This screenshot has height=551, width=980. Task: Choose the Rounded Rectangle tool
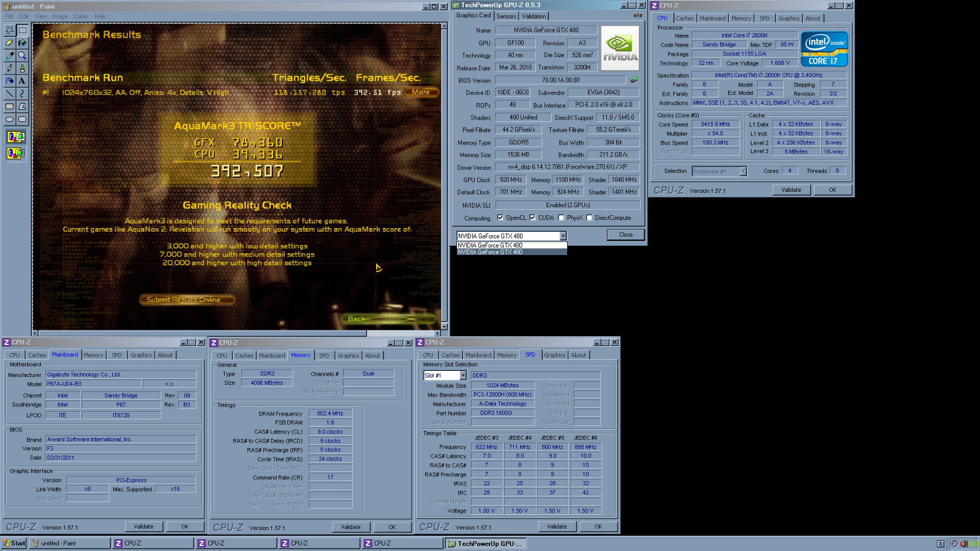click(x=23, y=120)
